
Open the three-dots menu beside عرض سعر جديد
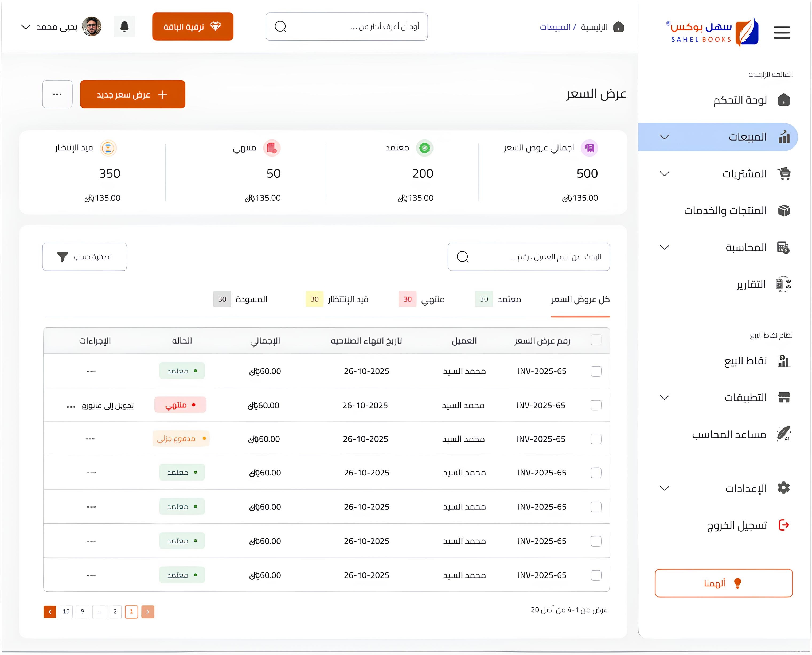coord(57,94)
